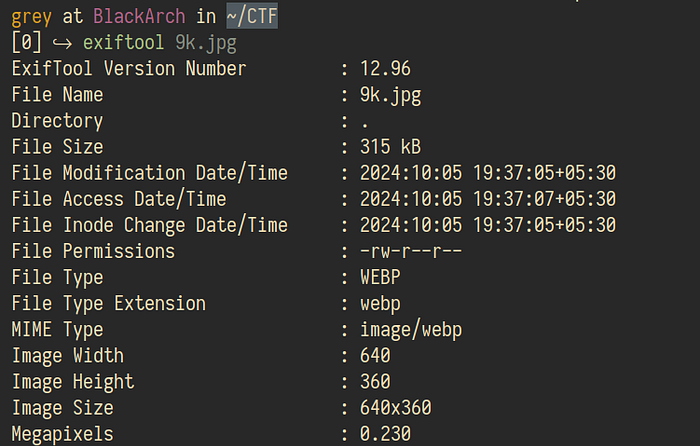Click the username 'grey' in prompt
This screenshot has height=446, width=700.
coord(31,17)
